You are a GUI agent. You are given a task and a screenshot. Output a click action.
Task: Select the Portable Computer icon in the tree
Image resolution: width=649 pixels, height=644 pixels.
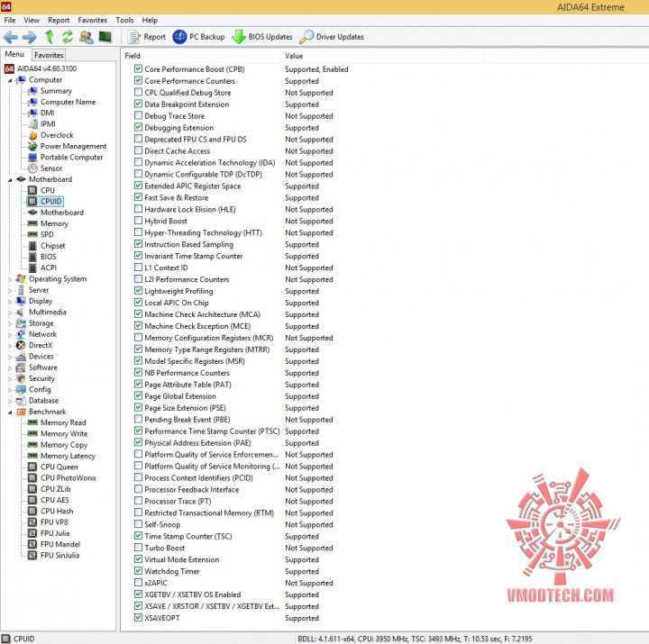pos(32,158)
